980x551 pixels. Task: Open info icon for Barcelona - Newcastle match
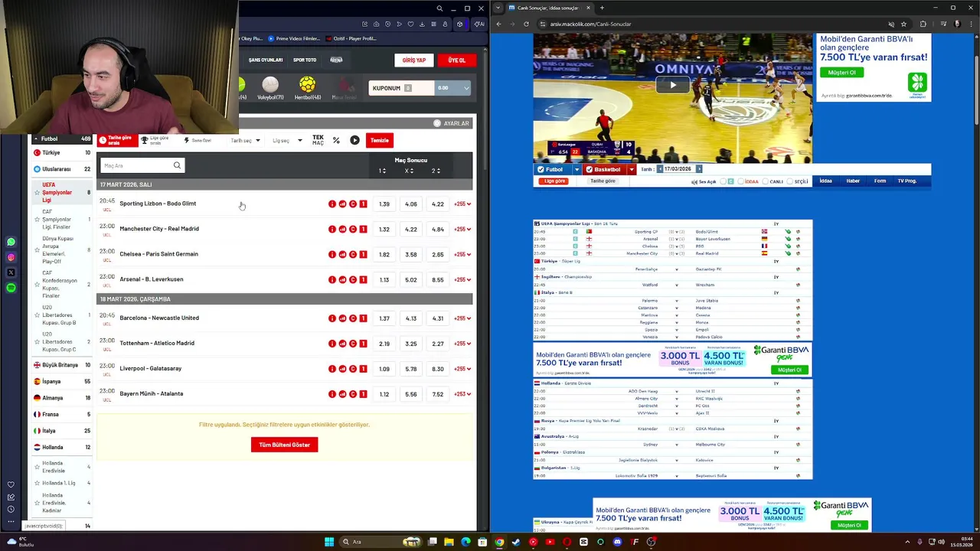coord(332,318)
